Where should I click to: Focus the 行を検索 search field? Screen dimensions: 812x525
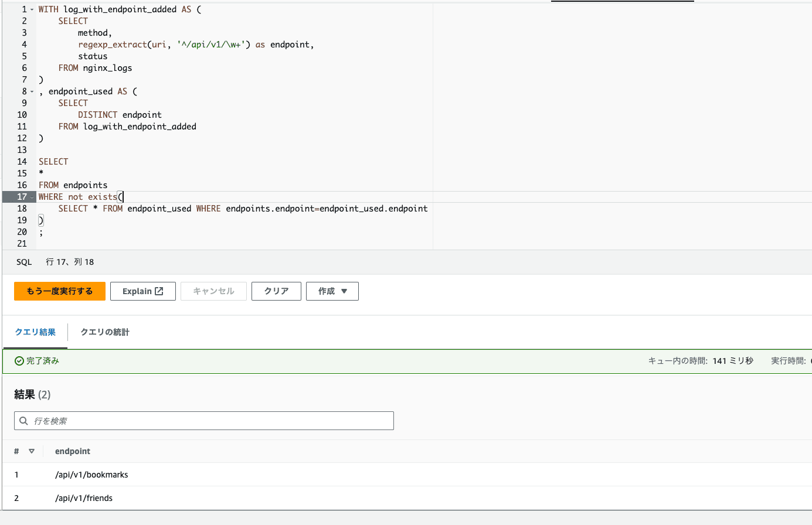click(211, 421)
